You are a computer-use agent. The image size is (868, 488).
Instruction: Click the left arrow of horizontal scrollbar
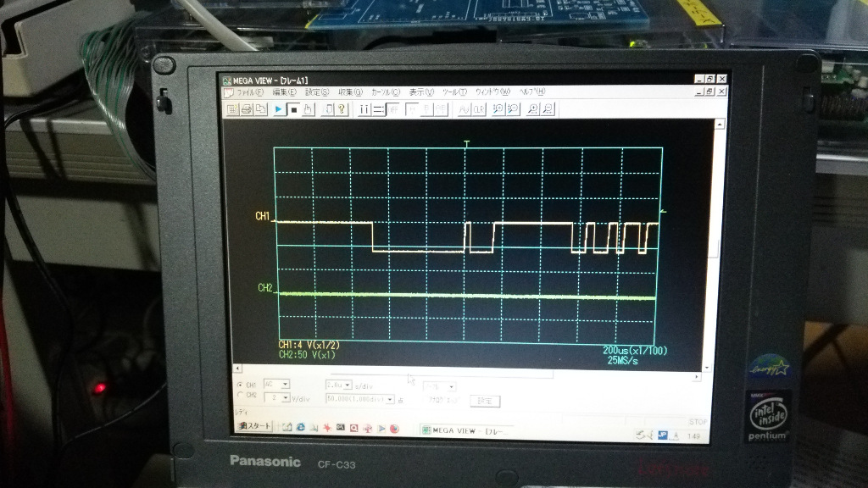238,368
